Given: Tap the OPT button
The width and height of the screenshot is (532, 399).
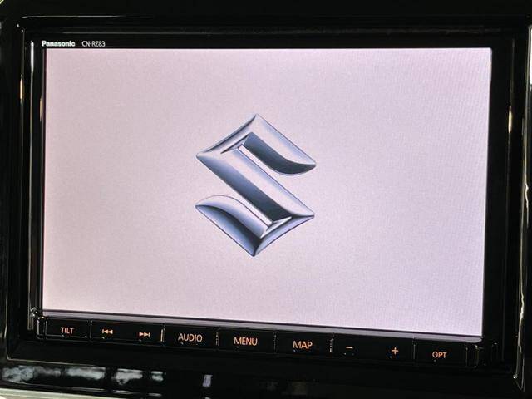Looking at the screenshot, I should [x=439, y=355].
